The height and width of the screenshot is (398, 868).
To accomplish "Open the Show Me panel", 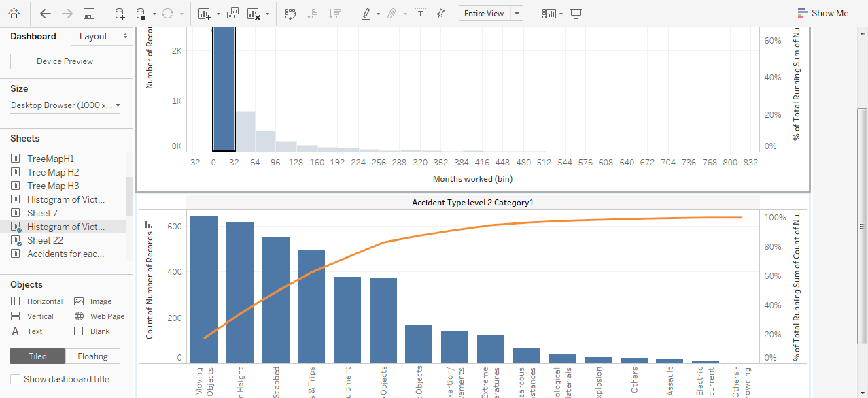I will coord(823,13).
